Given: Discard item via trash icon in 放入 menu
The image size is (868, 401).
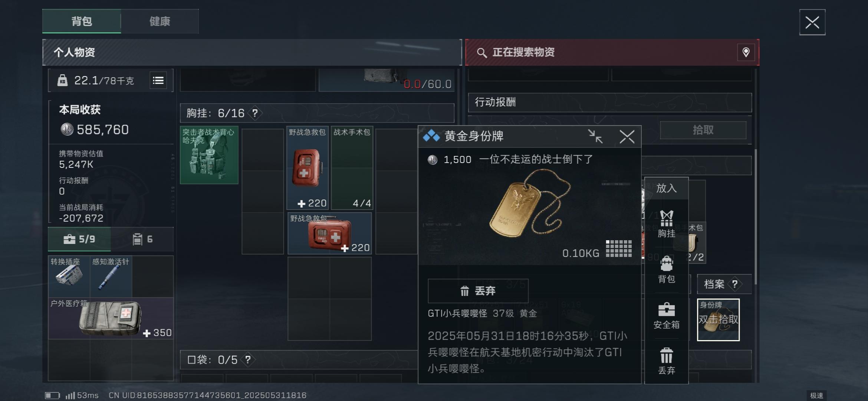Looking at the screenshot, I should [x=666, y=361].
